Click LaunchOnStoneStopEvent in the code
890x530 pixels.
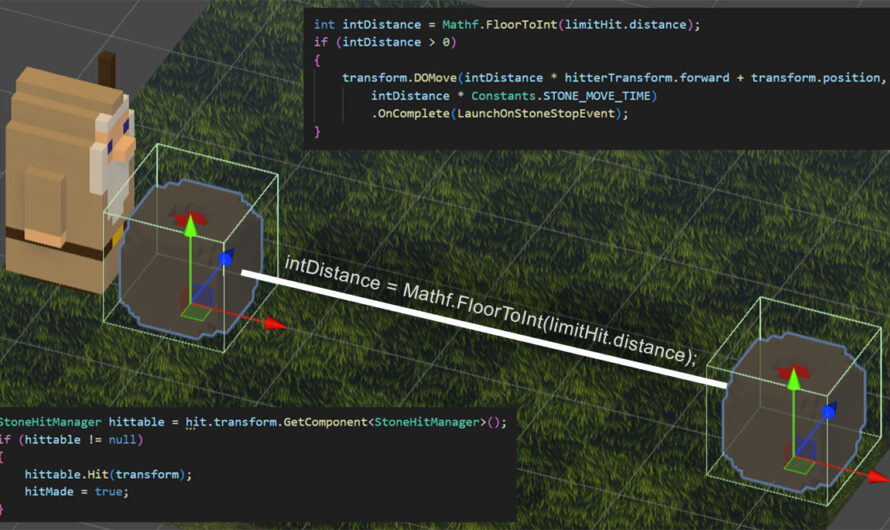click(x=536, y=113)
